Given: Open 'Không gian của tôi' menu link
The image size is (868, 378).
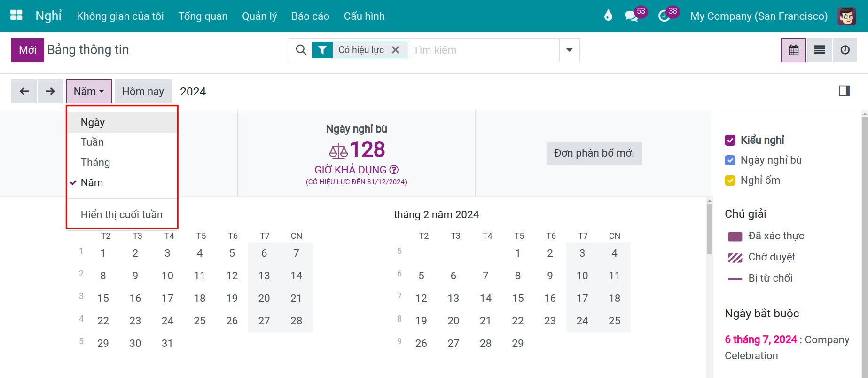Looking at the screenshot, I should [x=120, y=16].
